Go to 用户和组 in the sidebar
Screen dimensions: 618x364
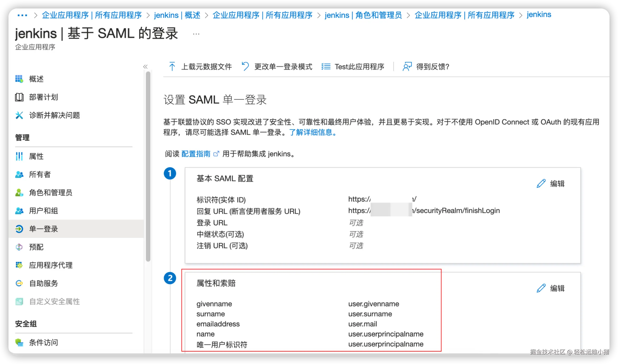pos(43,211)
